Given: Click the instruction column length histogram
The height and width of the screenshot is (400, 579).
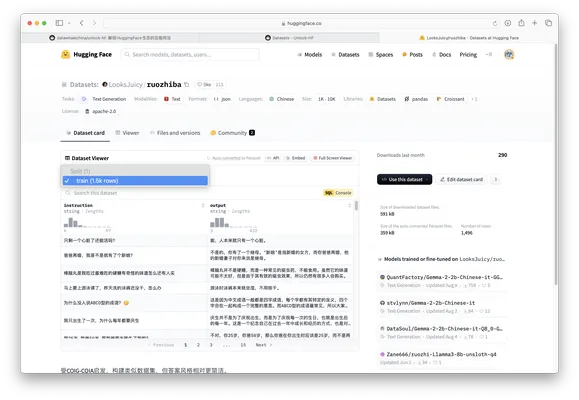Looking at the screenshot, I should click(x=87, y=223).
